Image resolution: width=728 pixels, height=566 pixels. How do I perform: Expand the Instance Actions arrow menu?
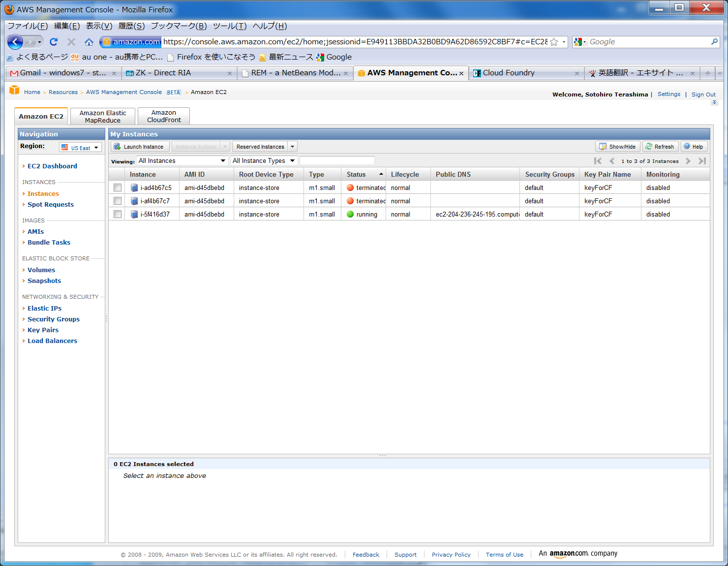click(225, 147)
